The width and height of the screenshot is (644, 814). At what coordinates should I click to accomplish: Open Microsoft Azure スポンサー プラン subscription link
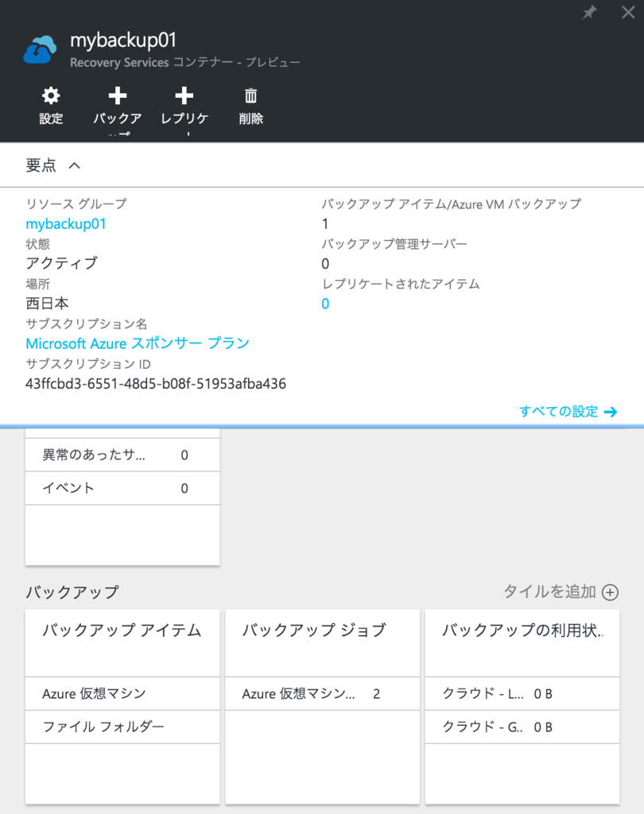coord(138,343)
